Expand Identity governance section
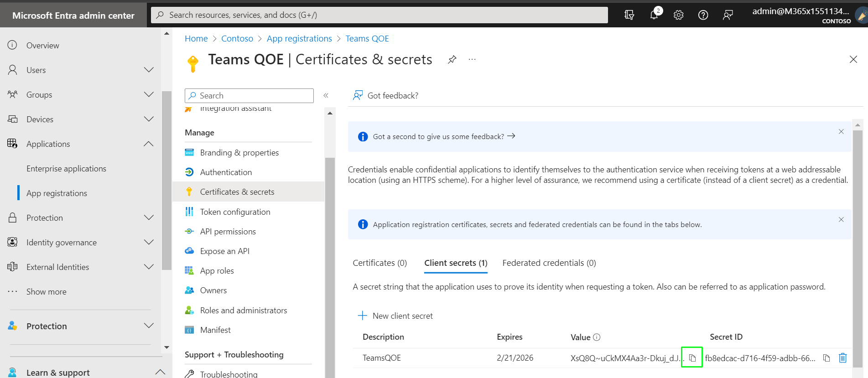The width and height of the screenshot is (868, 378). point(149,242)
